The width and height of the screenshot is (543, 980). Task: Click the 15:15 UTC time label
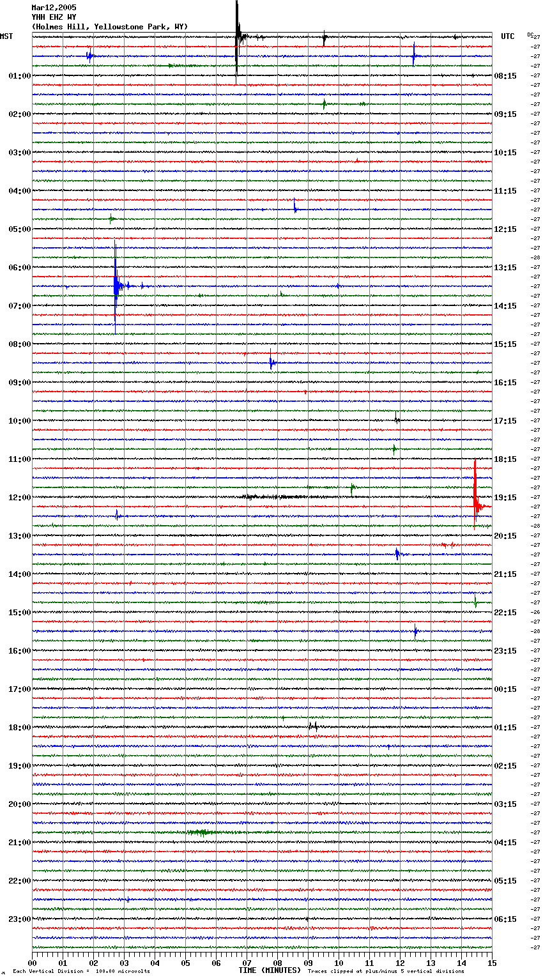pos(505,344)
